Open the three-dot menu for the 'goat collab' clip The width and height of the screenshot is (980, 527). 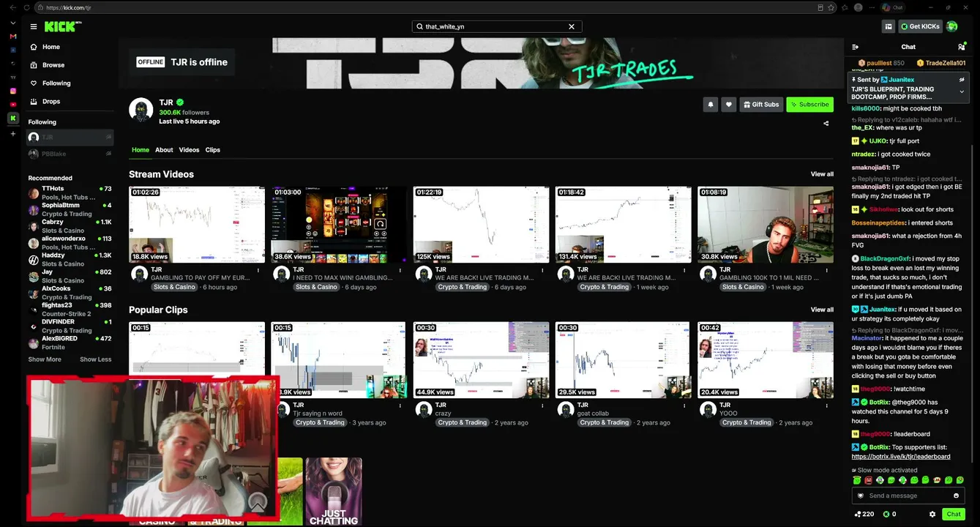[684, 405]
